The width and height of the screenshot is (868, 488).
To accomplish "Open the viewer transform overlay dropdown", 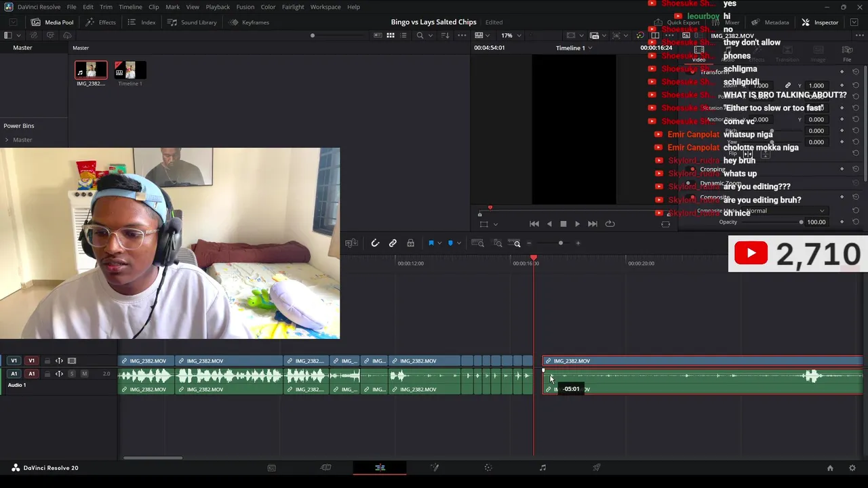I will pyautogui.click(x=495, y=224).
